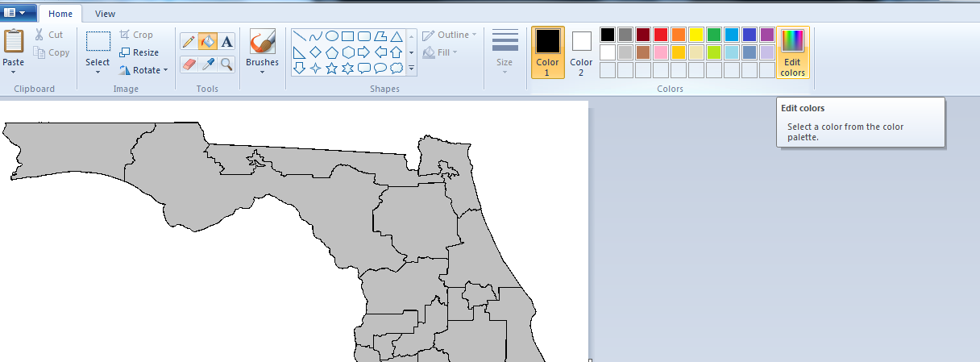980x362 pixels.
Task: Click the Cut button
Action: (x=48, y=35)
